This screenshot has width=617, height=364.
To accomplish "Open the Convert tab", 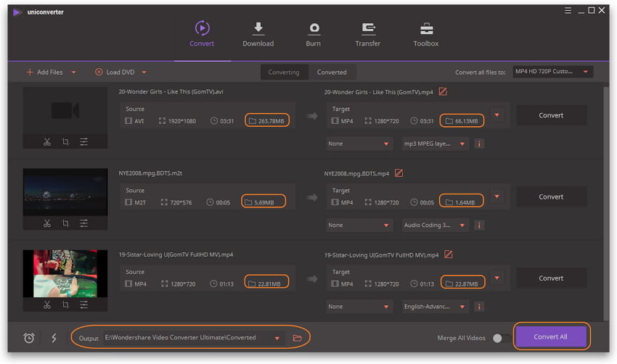I will pos(202,34).
